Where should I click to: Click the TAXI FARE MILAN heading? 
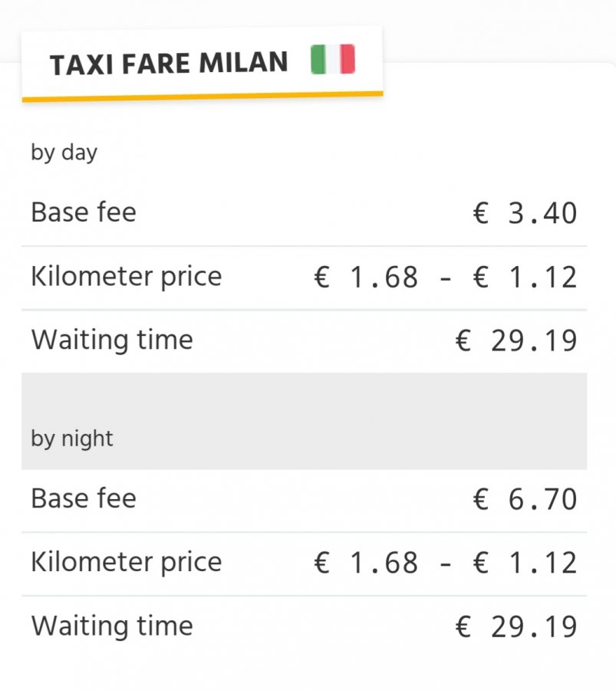pos(169,64)
